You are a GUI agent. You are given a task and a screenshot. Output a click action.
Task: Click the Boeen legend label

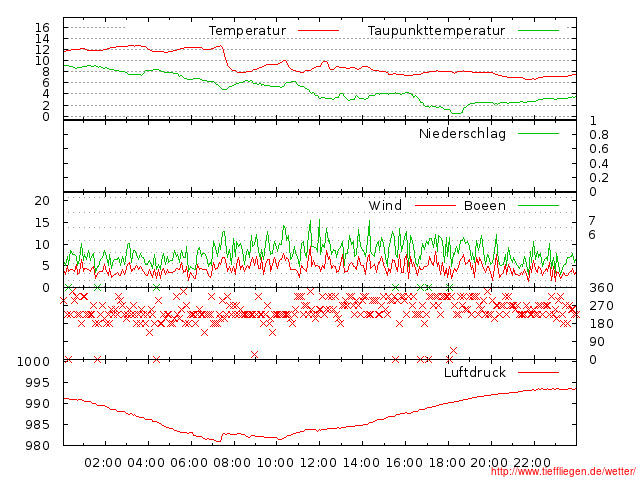click(485, 205)
